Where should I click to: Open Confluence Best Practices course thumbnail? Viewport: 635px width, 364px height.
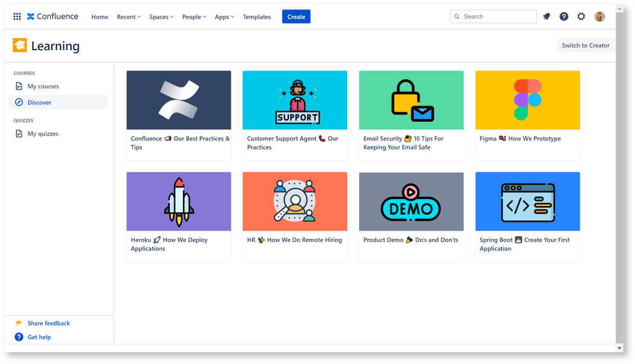tap(179, 100)
